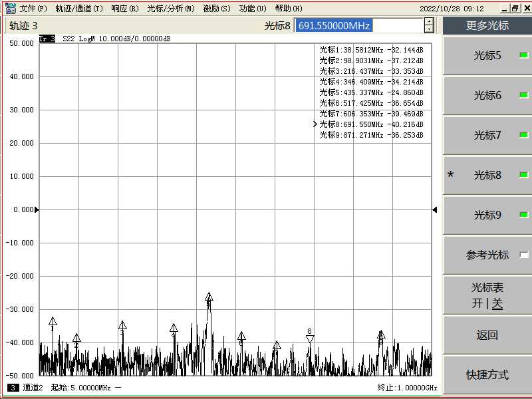Image resolution: width=532 pixels, height=399 pixels.
Task: Click marker 1 triangle on the trace
Action: tap(53, 322)
